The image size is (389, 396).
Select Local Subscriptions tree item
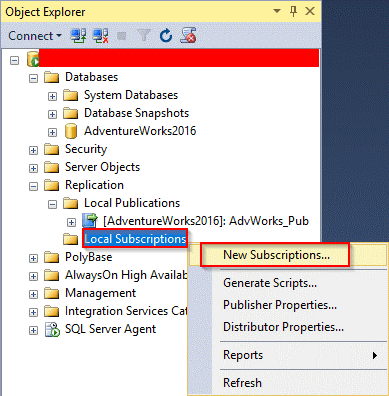135,239
